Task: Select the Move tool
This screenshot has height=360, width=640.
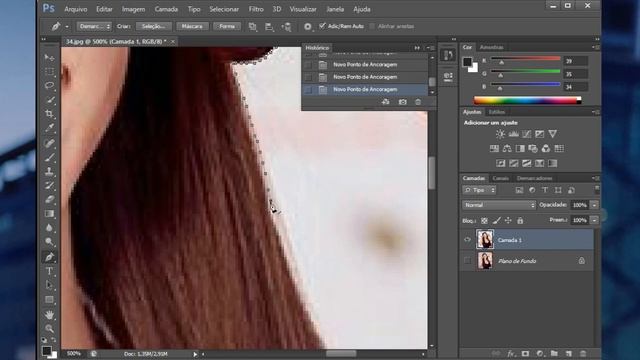Action: (x=49, y=58)
